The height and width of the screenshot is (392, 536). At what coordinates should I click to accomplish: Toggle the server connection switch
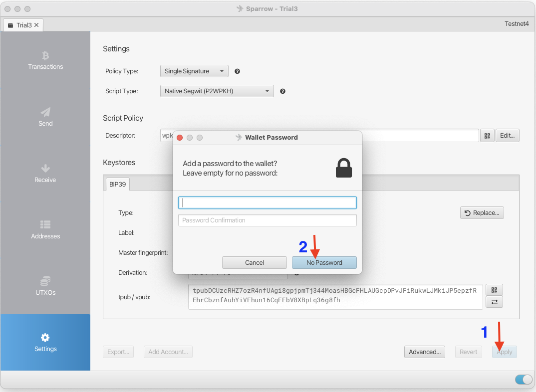(524, 380)
